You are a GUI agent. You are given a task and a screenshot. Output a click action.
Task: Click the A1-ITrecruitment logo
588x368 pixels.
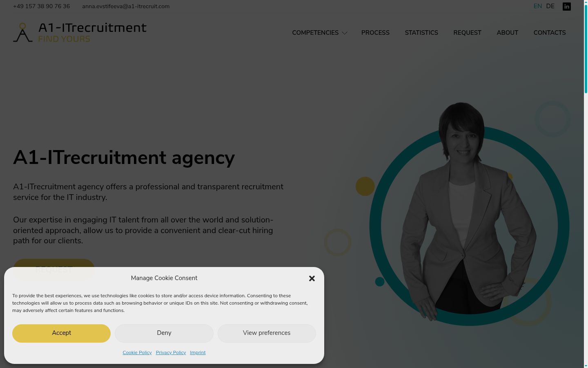[x=80, y=32]
